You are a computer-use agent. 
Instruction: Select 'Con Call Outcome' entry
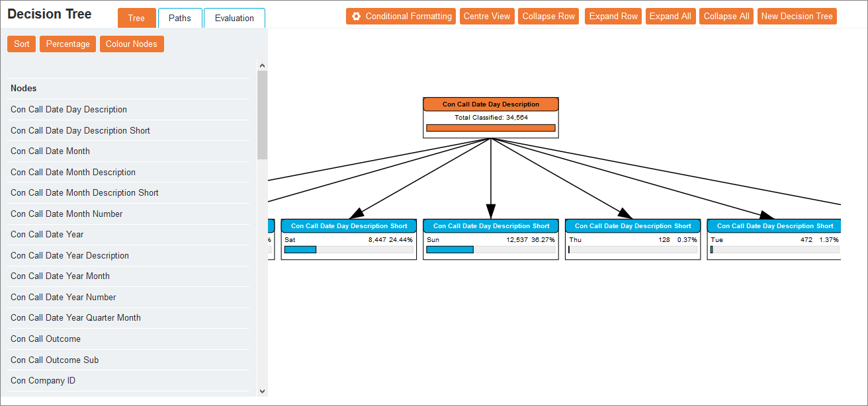click(x=130, y=339)
